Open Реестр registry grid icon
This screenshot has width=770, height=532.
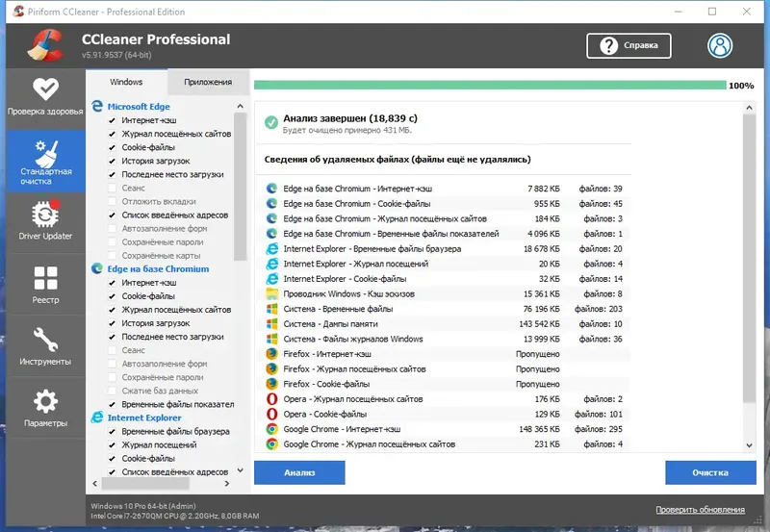pyautogui.click(x=45, y=278)
